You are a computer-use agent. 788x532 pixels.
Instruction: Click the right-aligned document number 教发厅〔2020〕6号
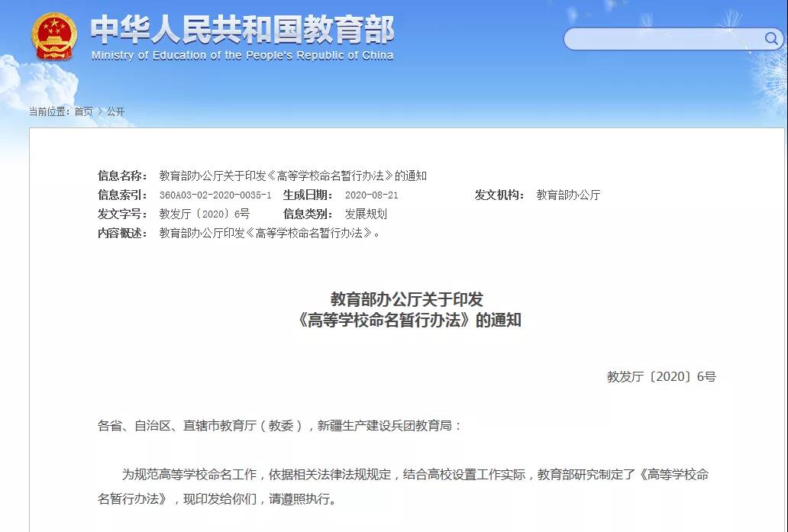point(660,376)
